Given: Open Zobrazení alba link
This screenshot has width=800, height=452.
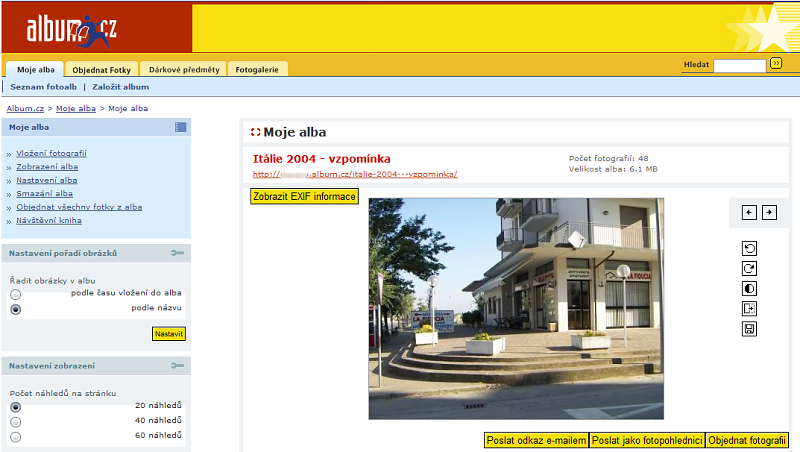Looking at the screenshot, I should tap(47, 166).
